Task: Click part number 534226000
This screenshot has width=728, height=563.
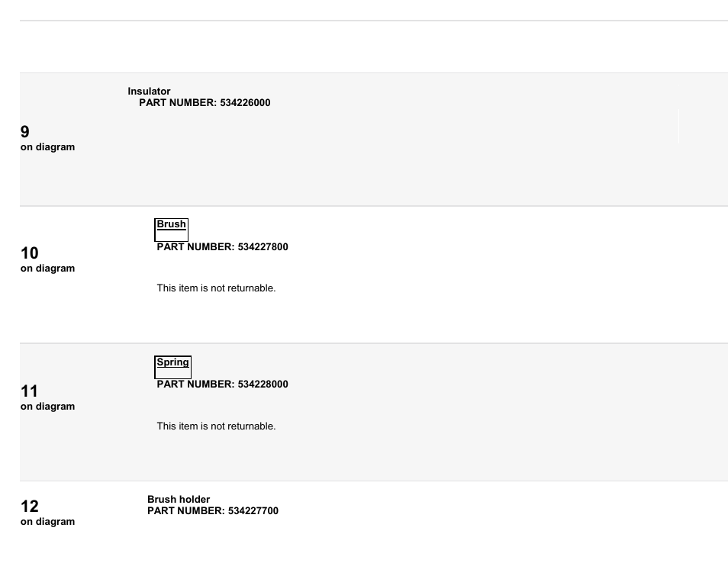Action: tap(245, 102)
